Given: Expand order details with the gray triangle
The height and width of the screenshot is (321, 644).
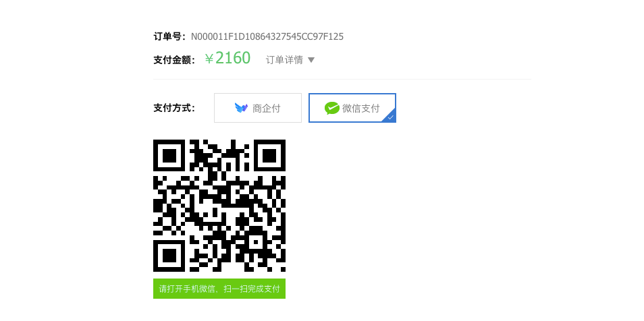Looking at the screenshot, I should click(311, 60).
